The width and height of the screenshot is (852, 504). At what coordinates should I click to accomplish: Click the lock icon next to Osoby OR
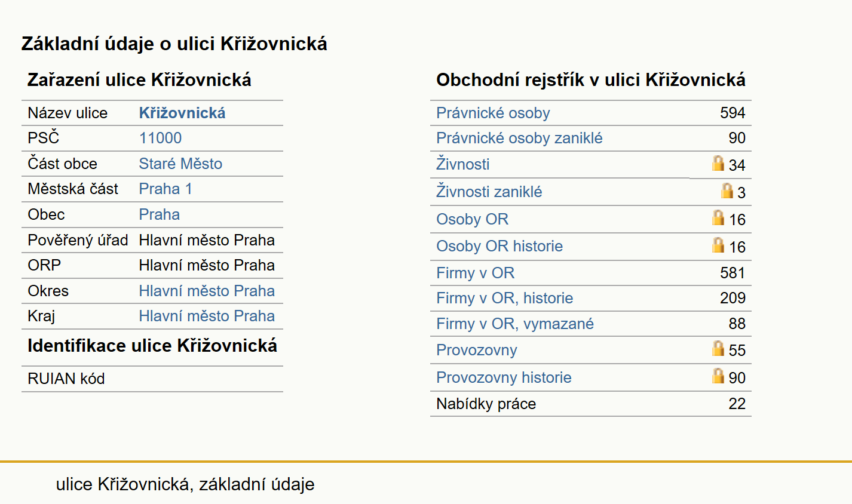pyautogui.click(x=718, y=217)
